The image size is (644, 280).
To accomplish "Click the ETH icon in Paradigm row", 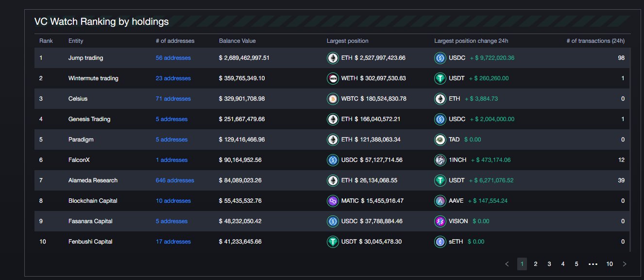I will [333, 140].
